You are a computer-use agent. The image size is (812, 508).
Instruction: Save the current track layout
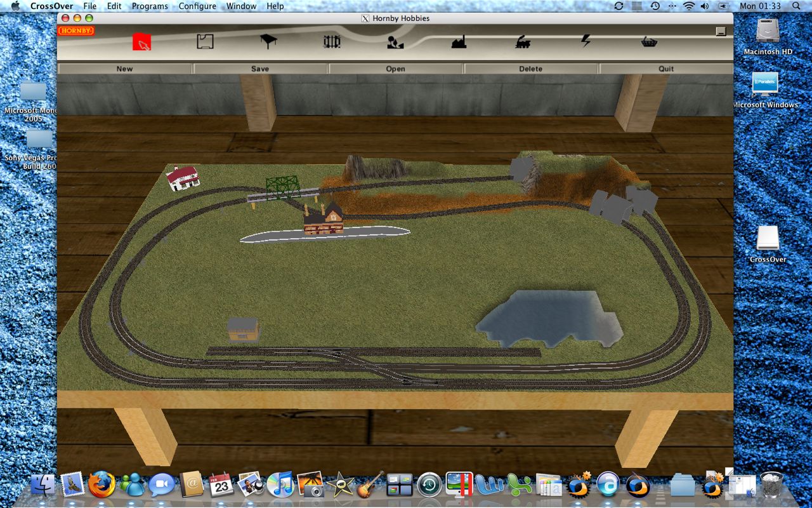click(260, 69)
